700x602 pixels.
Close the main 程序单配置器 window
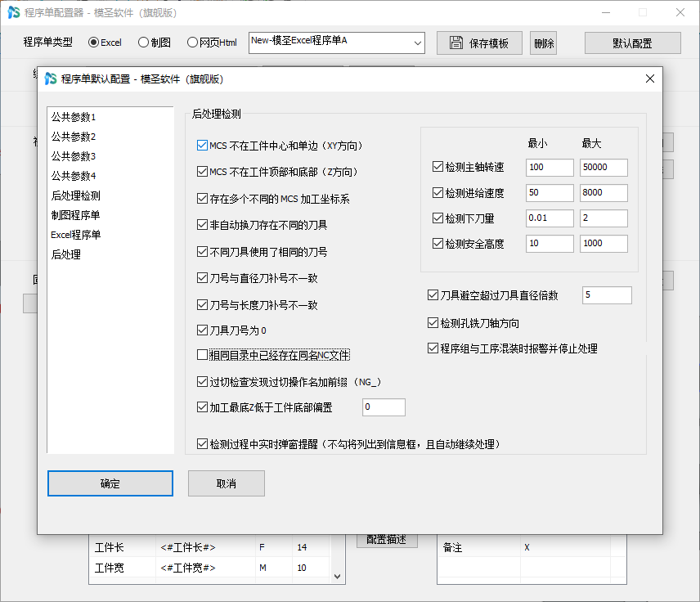pos(680,12)
